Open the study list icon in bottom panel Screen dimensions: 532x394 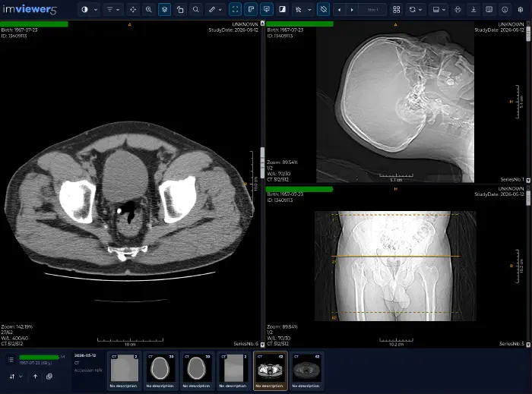(11, 359)
